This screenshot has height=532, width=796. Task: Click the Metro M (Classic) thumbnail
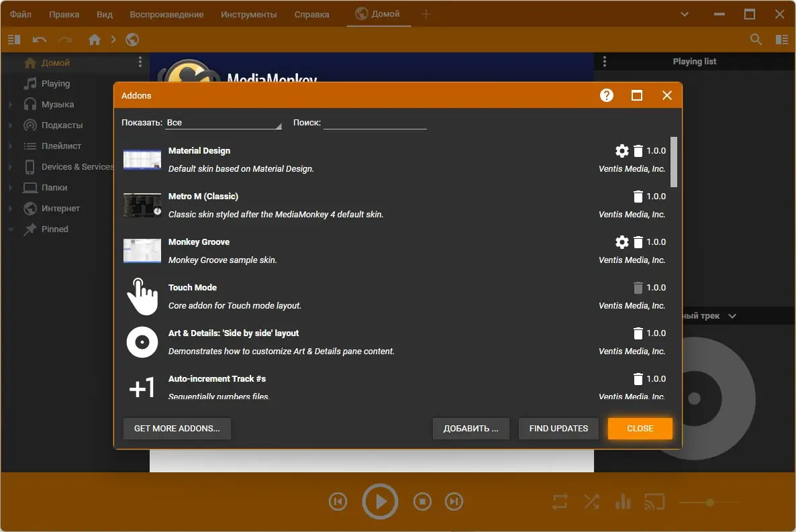[142, 205]
